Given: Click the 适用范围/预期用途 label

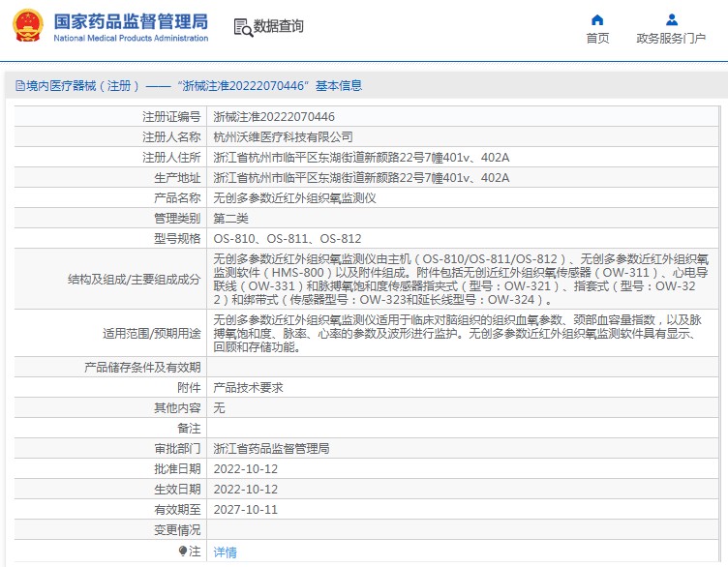Looking at the screenshot, I should click(x=152, y=333).
